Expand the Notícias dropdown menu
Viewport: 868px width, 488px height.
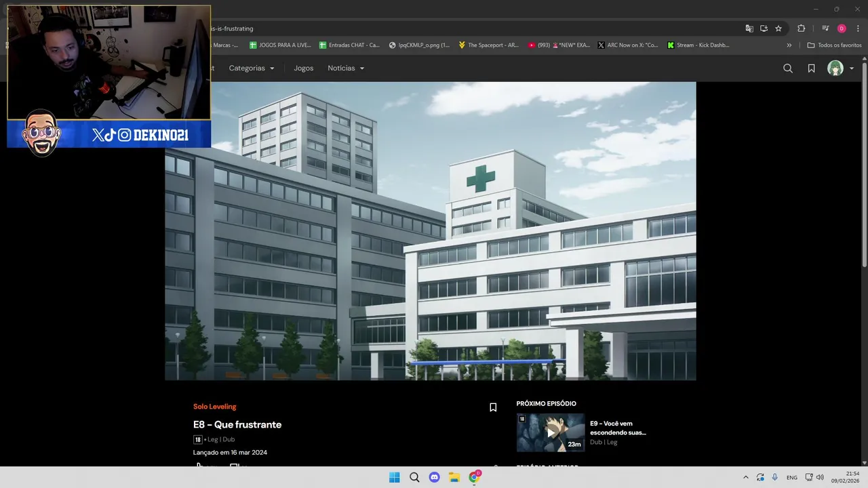coord(346,68)
